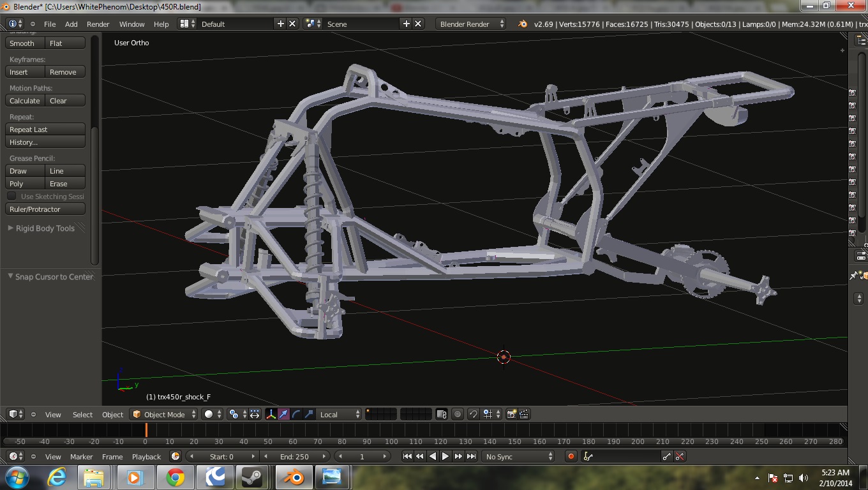Open the pivot point selector
Viewport: 868px width, 490px height.
pos(237,414)
